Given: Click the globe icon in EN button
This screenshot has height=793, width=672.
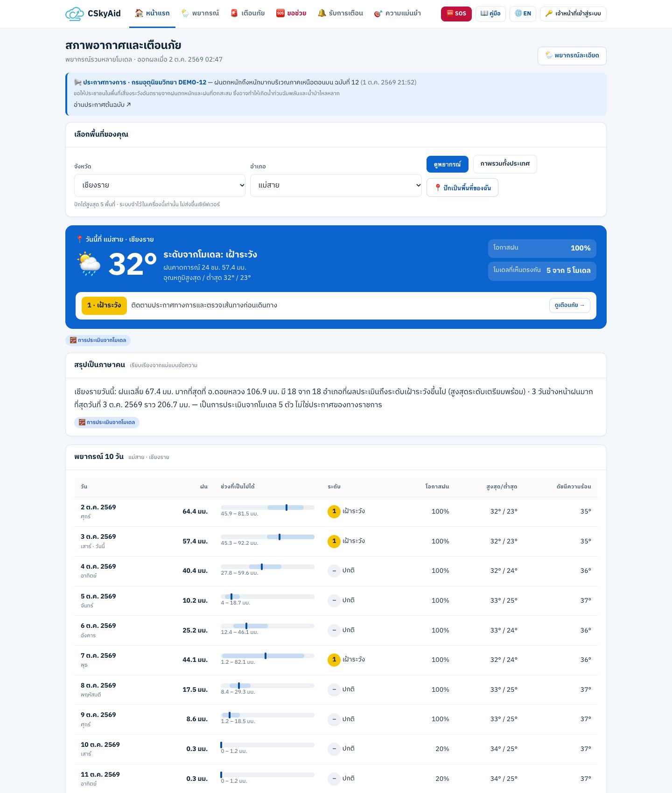Looking at the screenshot, I should coord(518,14).
